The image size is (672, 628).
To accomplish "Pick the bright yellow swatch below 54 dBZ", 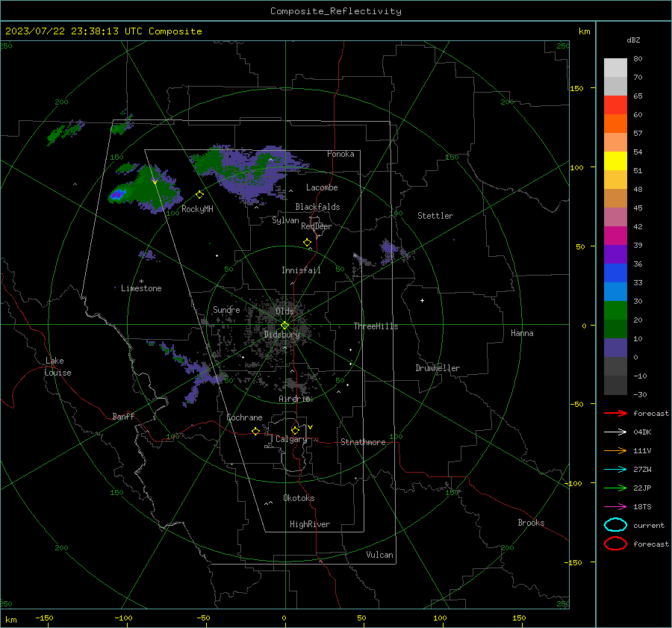I will (615, 161).
